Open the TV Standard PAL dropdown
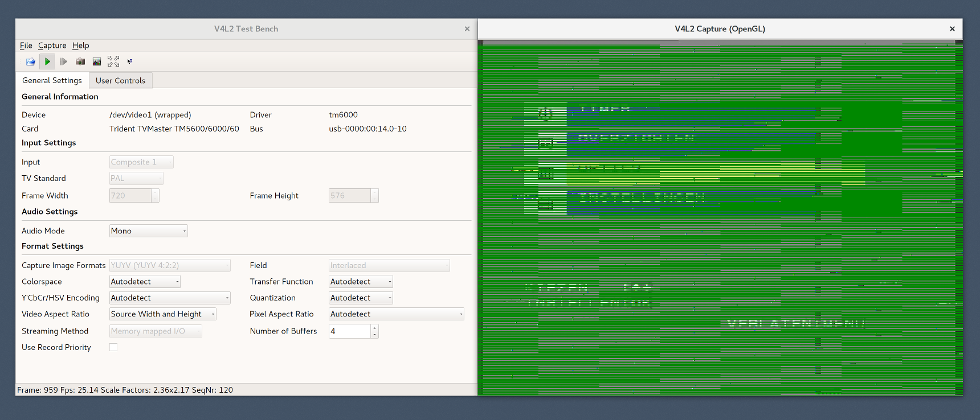 136,179
